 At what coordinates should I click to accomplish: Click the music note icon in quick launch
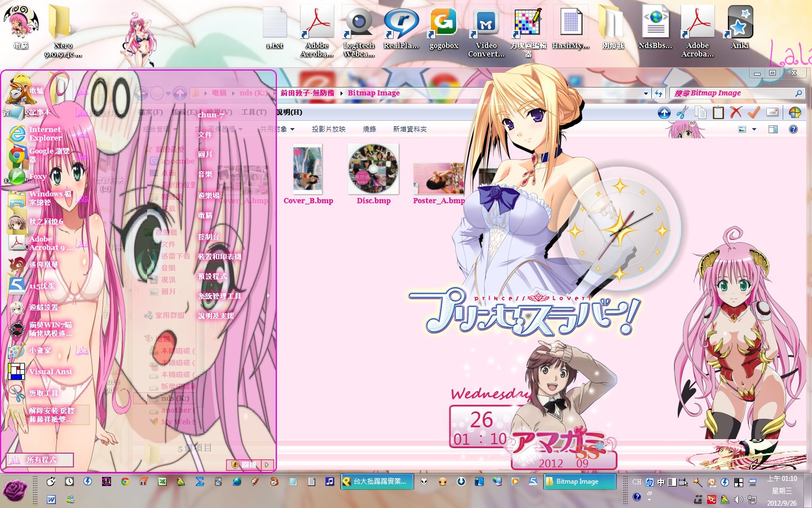click(330, 481)
